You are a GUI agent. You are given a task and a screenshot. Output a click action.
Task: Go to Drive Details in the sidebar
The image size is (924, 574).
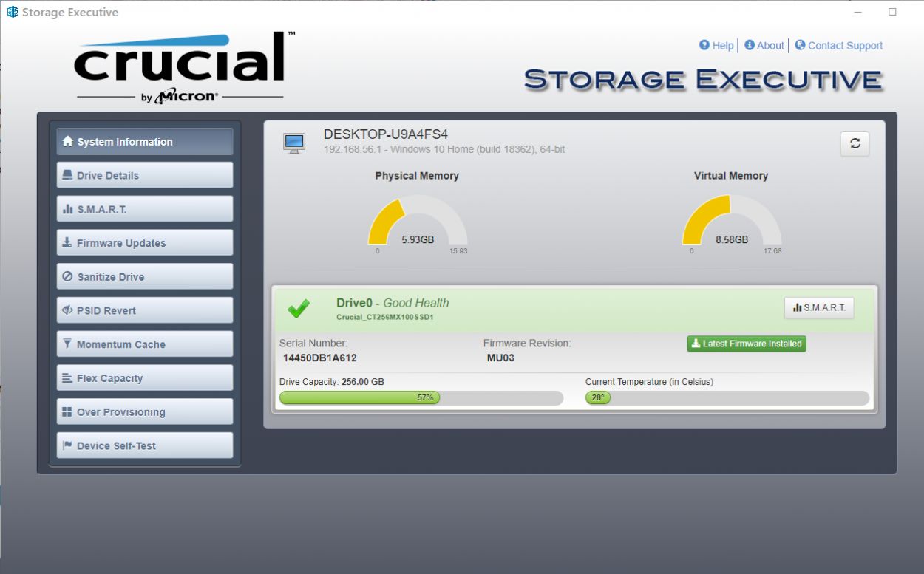pyautogui.click(x=145, y=176)
